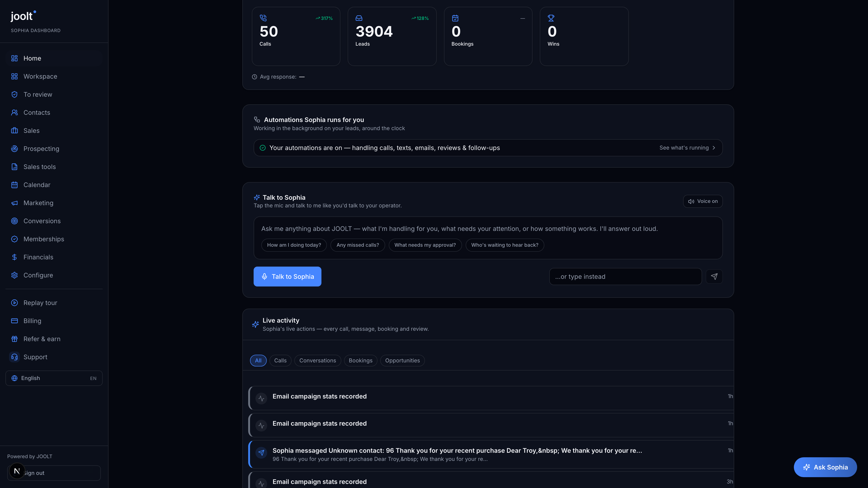Click the Replay tour play icon

tap(14, 303)
